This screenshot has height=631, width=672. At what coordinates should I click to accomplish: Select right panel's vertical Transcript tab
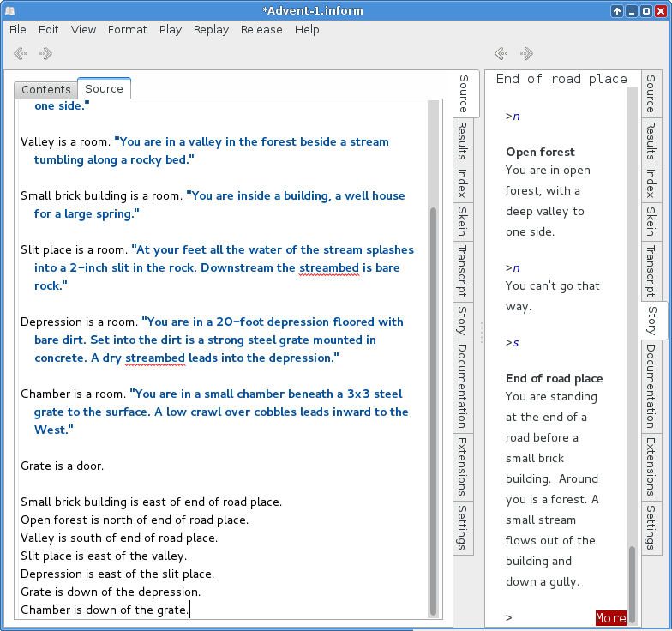[651, 271]
